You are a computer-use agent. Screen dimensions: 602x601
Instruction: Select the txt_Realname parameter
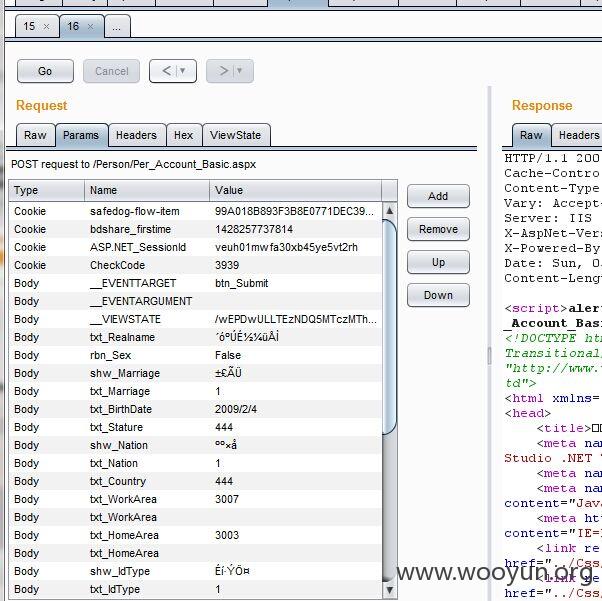[x=195, y=338]
